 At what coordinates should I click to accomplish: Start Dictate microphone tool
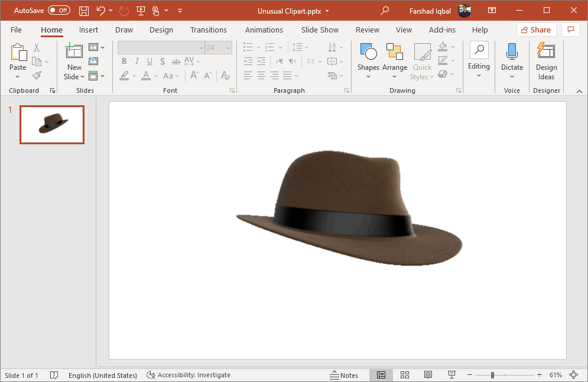click(x=512, y=61)
